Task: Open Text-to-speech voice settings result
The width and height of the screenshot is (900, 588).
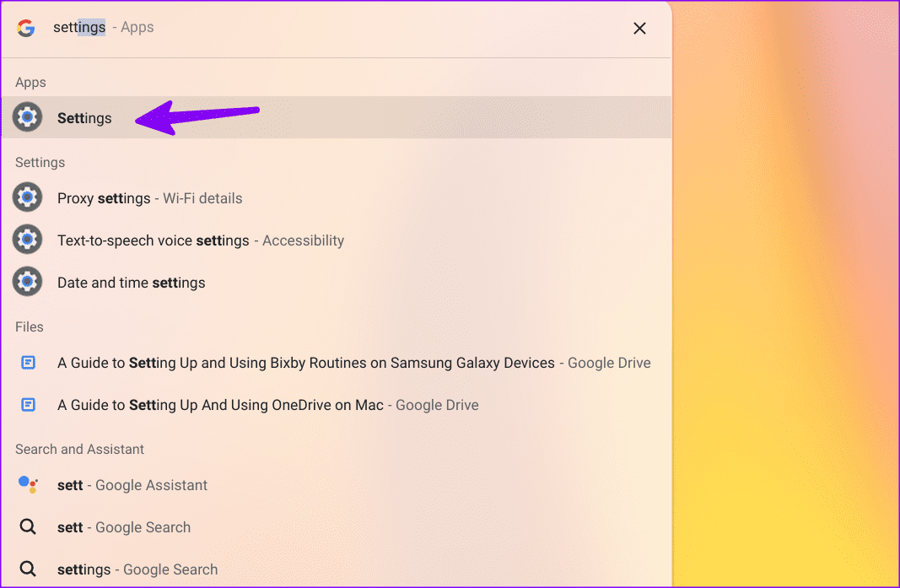Action: point(336,240)
